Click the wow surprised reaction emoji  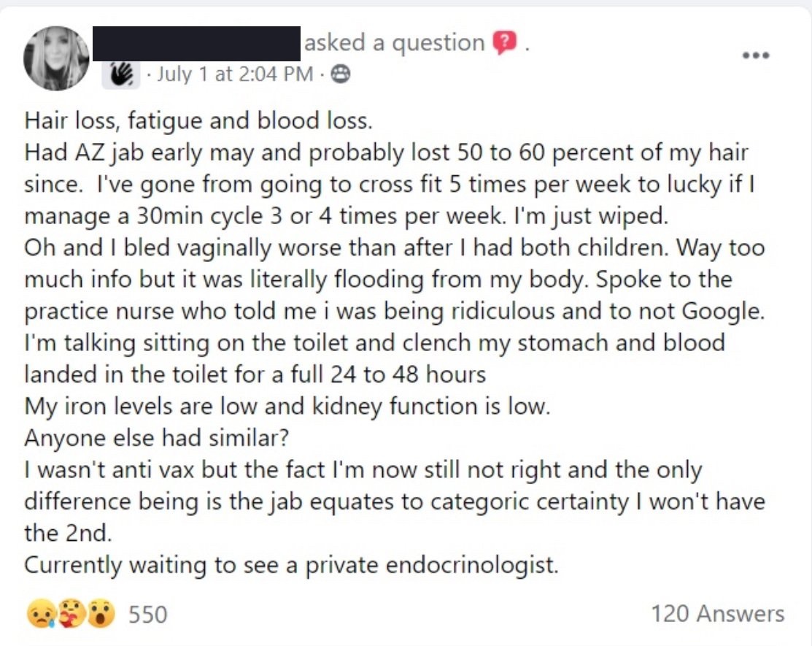coord(101,614)
